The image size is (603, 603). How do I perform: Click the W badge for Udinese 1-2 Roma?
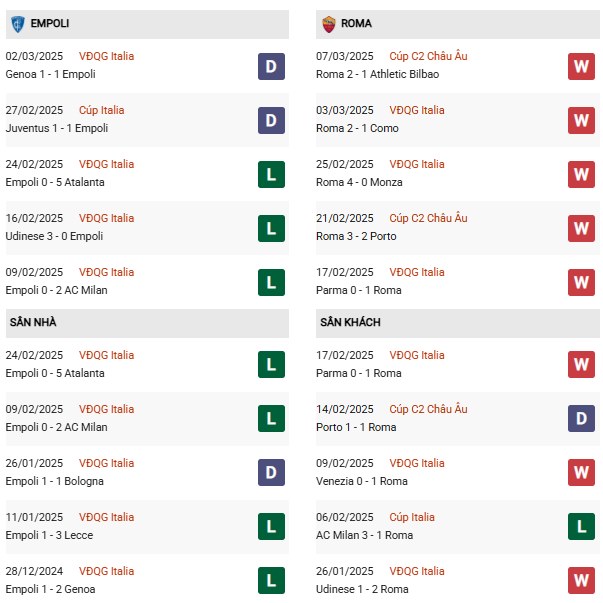coord(582,581)
